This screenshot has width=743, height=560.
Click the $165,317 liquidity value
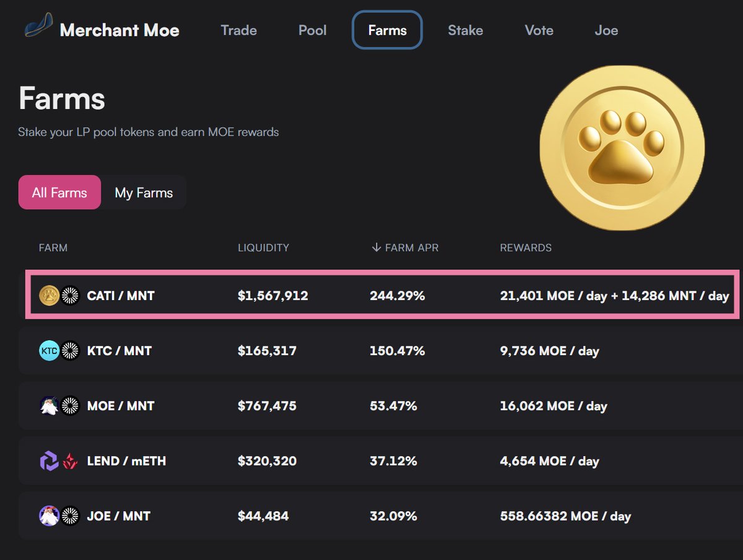coord(267,351)
